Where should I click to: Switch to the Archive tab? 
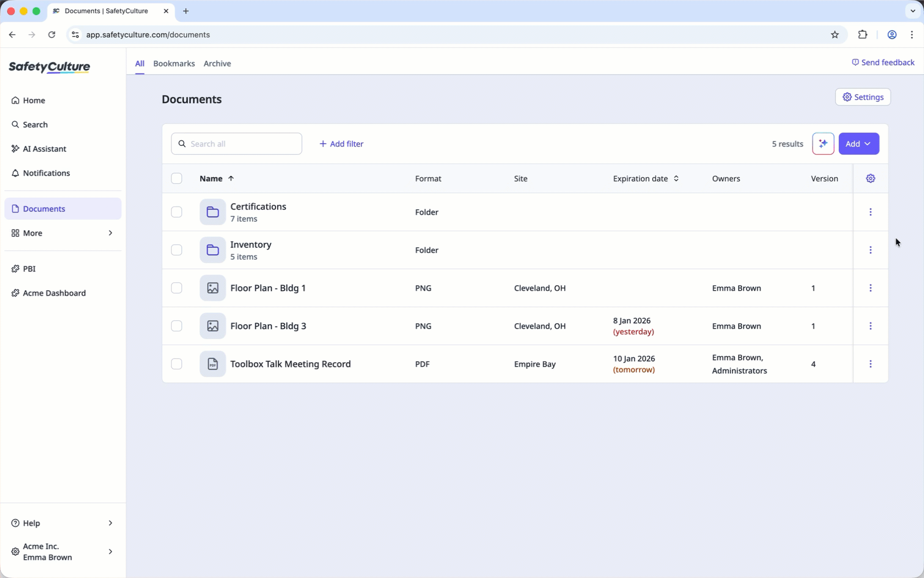(x=217, y=63)
